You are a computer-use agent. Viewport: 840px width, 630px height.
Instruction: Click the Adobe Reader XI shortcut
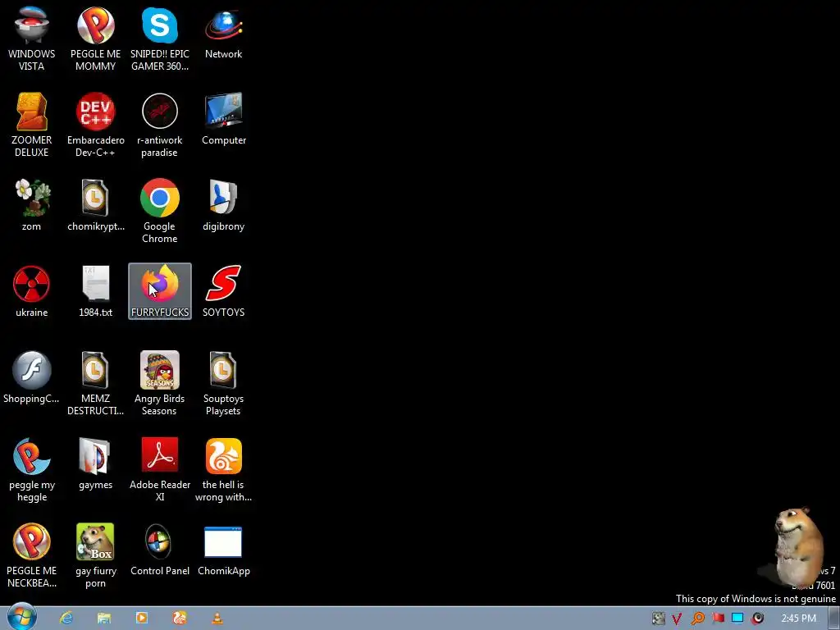point(160,469)
